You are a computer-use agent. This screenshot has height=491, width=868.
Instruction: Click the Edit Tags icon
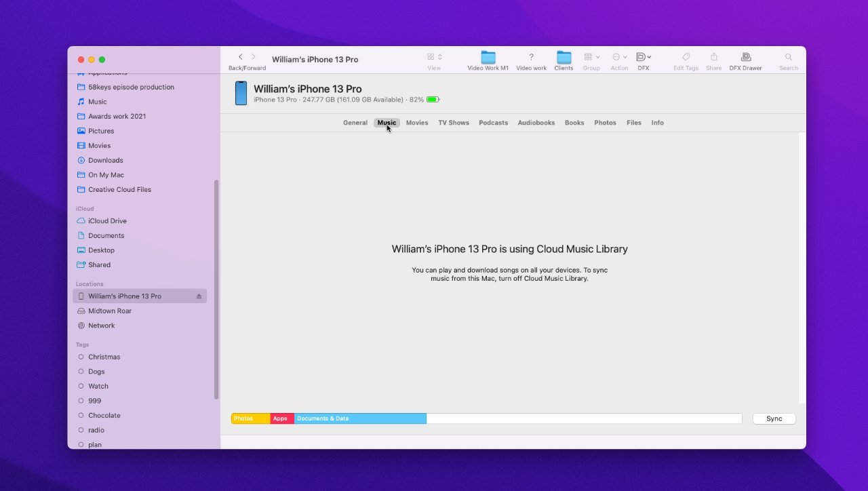(x=686, y=57)
